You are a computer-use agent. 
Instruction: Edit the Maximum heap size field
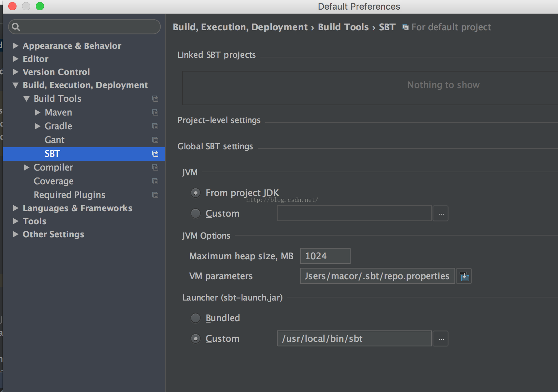click(x=325, y=256)
